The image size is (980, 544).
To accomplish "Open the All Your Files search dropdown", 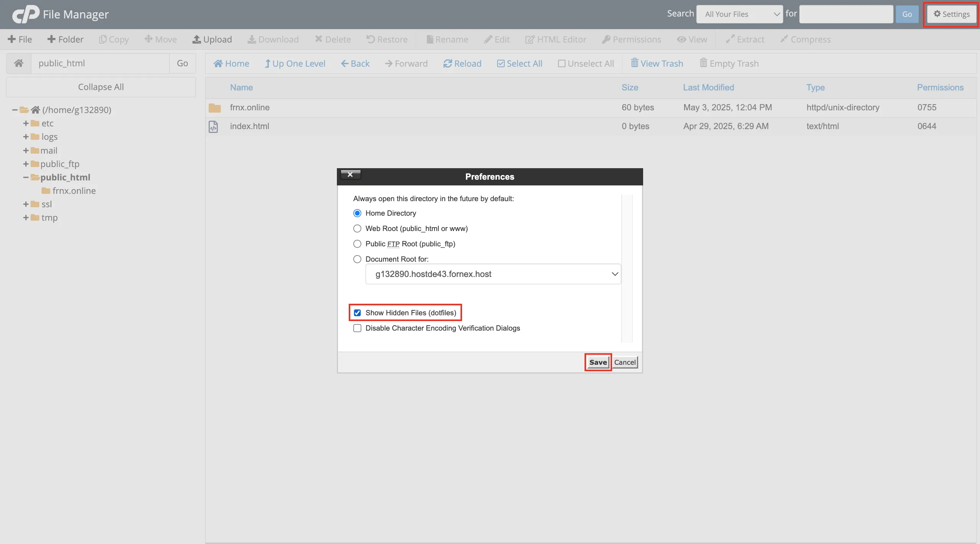I will (x=739, y=14).
